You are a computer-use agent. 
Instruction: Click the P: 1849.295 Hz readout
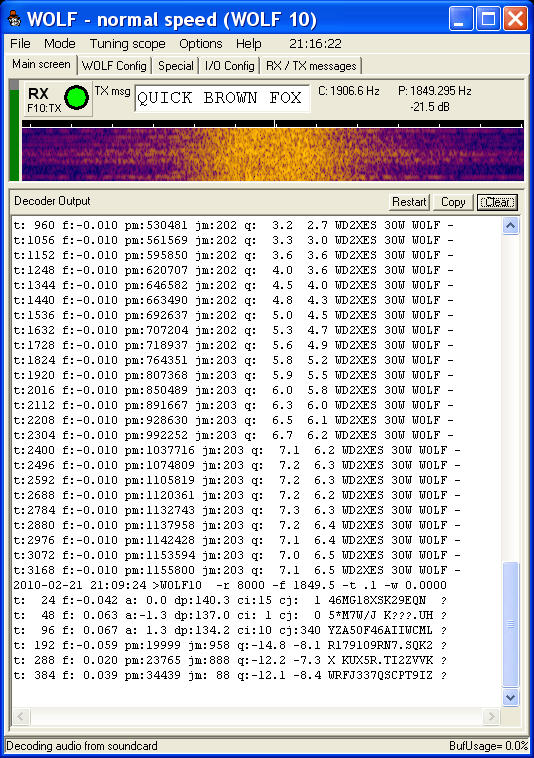pos(434,91)
